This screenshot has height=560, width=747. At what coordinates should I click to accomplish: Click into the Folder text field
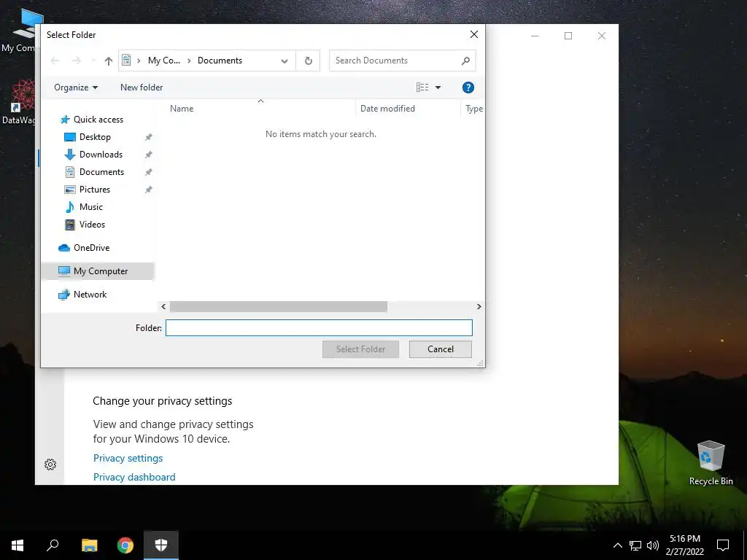pyautogui.click(x=319, y=327)
